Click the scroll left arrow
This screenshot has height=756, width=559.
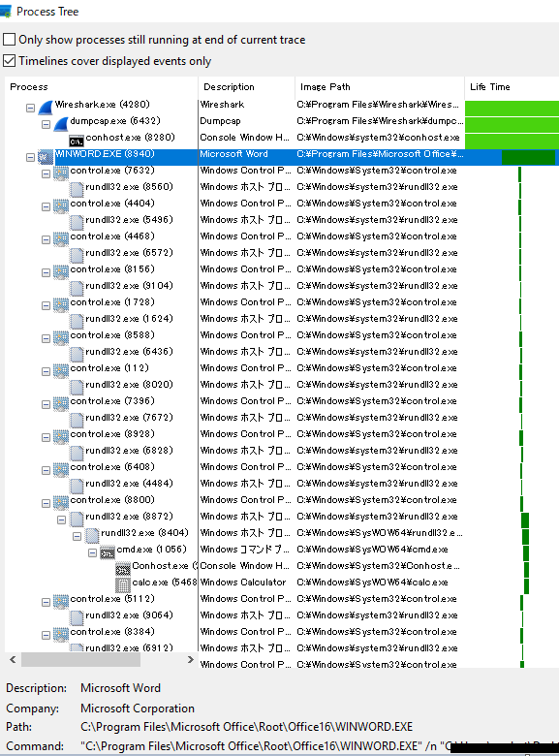(13, 659)
